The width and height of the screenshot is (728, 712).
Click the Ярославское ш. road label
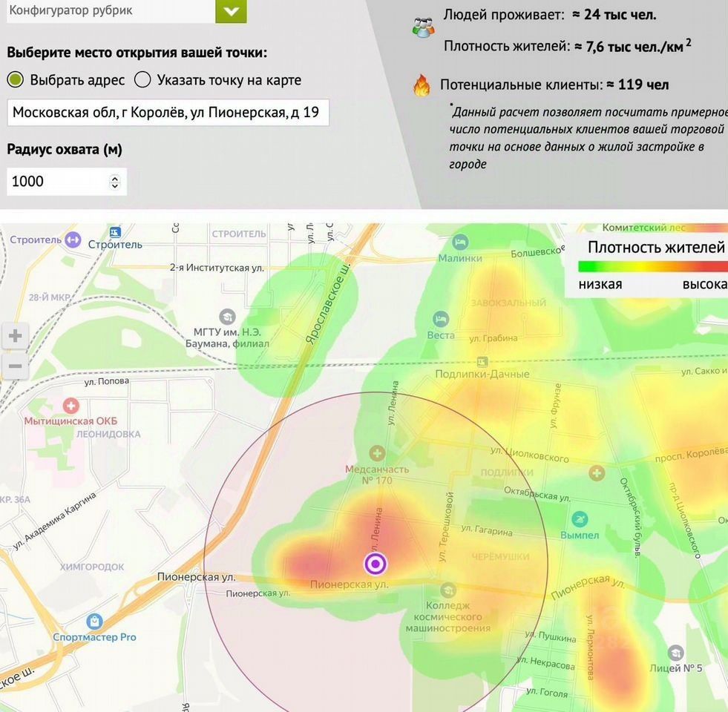click(x=328, y=303)
